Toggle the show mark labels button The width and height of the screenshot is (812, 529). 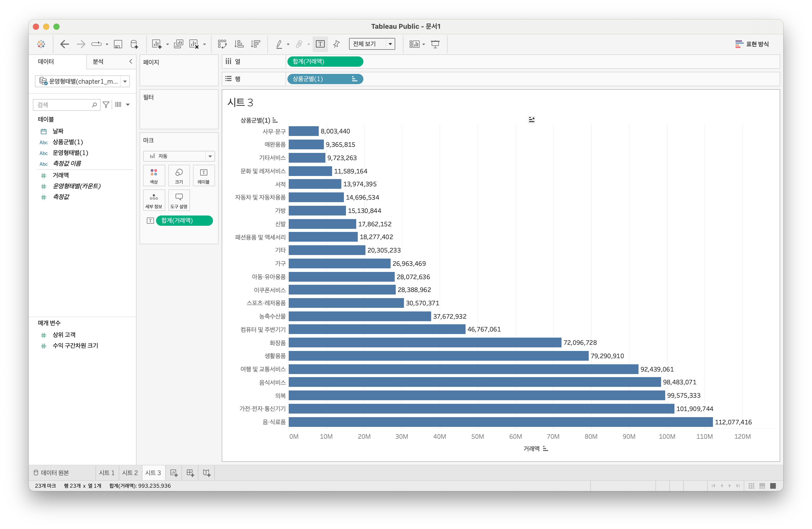pyautogui.click(x=320, y=44)
